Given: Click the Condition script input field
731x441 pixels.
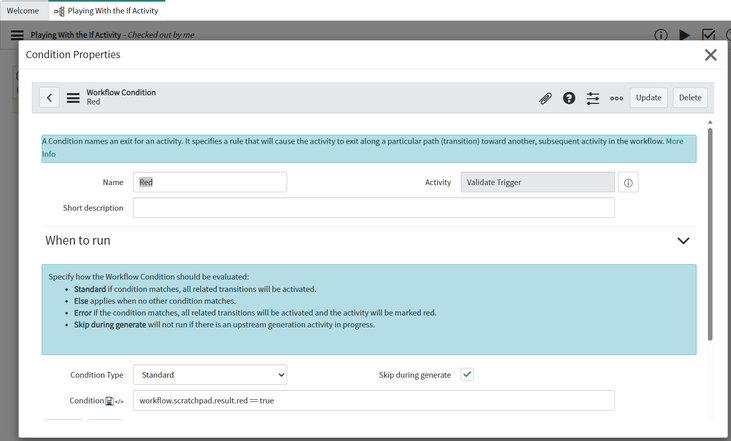Looking at the screenshot, I should coord(373,400).
